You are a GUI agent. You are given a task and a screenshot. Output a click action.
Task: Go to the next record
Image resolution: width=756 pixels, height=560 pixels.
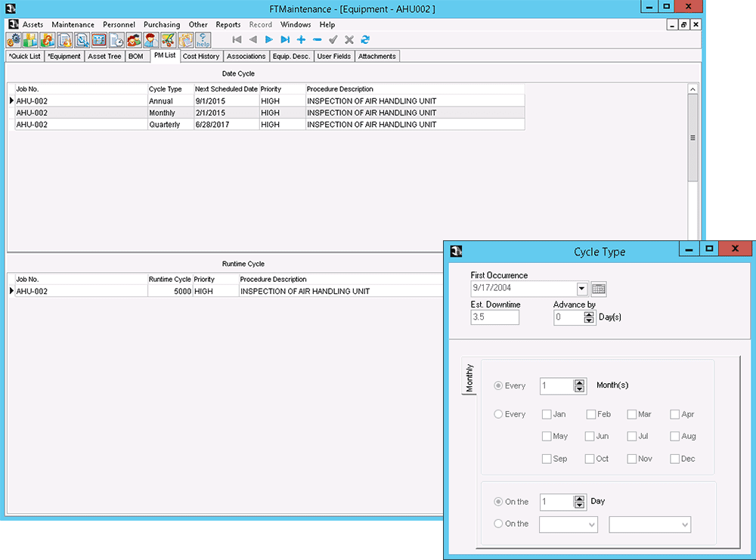[269, 39]
